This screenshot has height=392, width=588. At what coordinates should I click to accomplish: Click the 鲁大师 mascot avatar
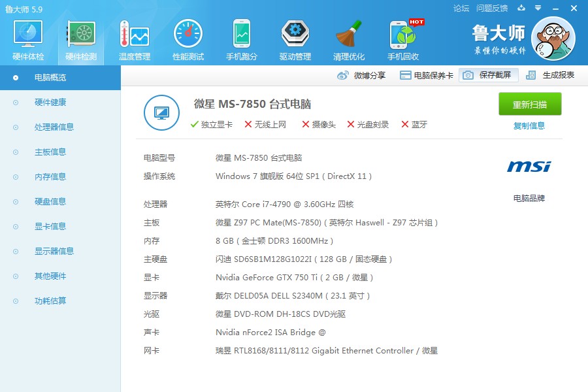pos(553,39)
